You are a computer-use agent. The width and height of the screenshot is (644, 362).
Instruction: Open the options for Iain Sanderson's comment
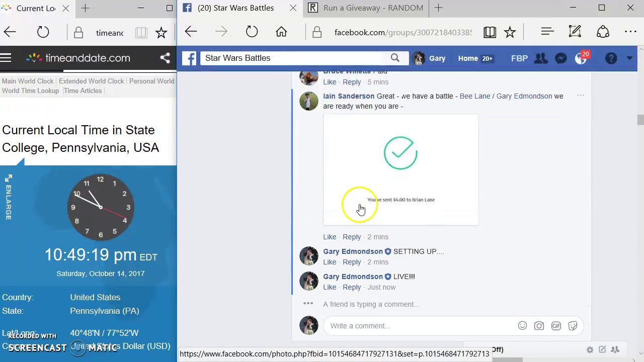tap(580, 96)
